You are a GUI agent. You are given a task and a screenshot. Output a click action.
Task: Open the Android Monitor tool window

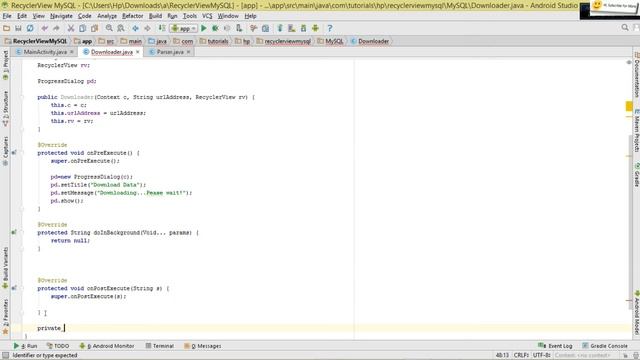(107, 346)
